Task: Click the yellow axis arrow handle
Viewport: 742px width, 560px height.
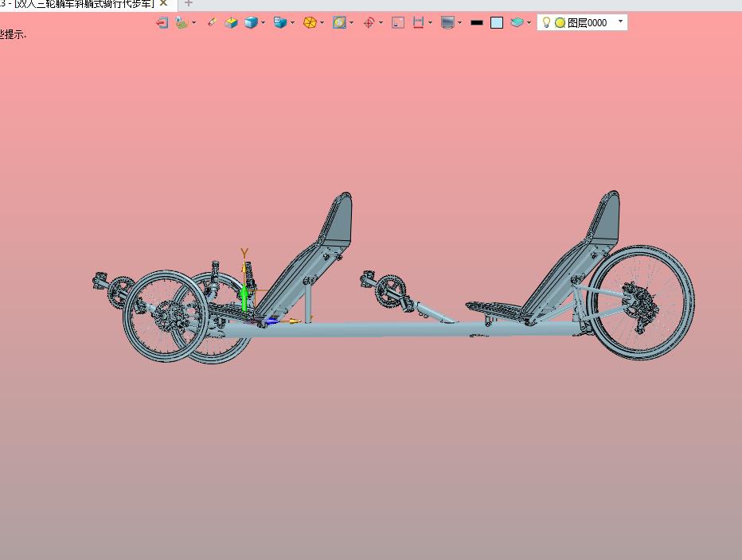Action: coord(294,321)
